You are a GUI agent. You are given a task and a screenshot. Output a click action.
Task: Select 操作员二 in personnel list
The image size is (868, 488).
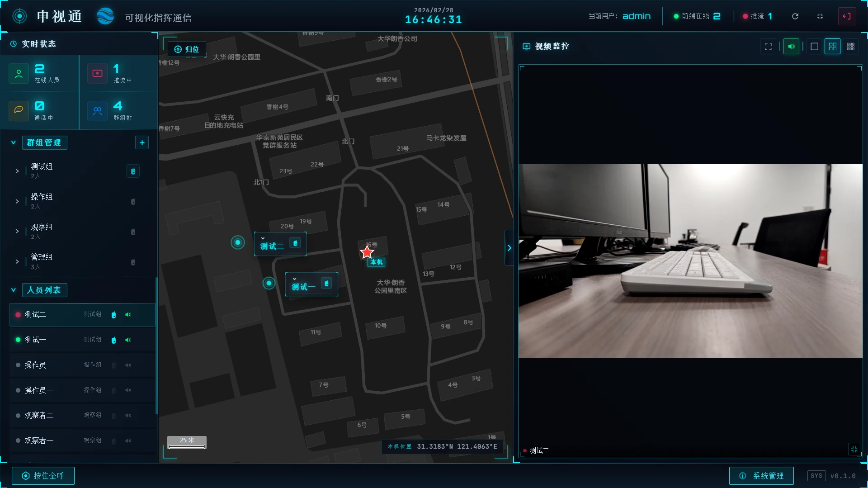tap(39, 365)
